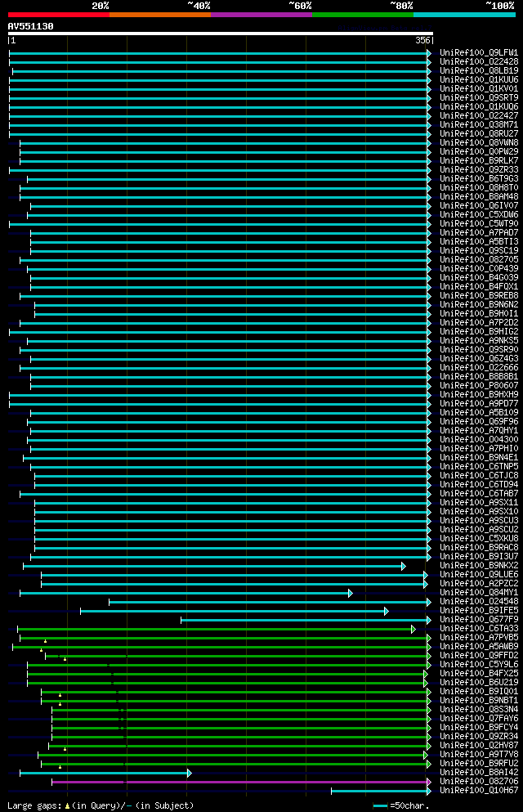Select label UniRef100_A9SCU3
The width and height of the screenshot is (523, 812).
pyautogui.click(x=479, y=520)
